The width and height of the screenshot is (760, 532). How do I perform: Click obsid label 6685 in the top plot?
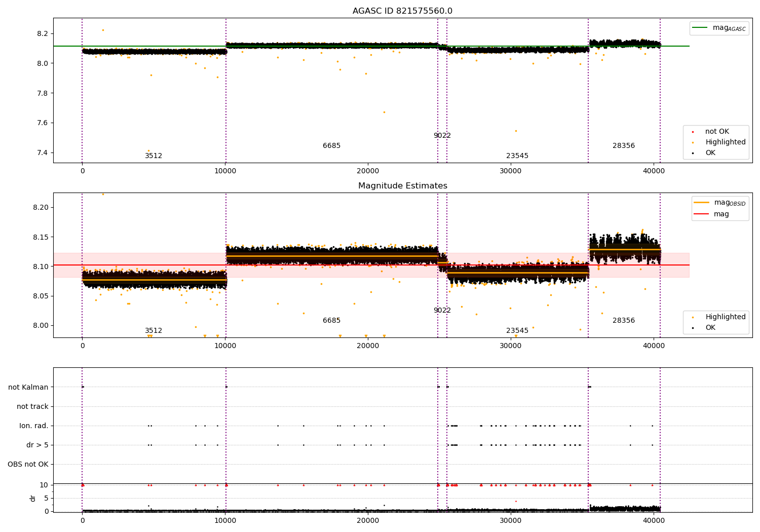[332, 146]
